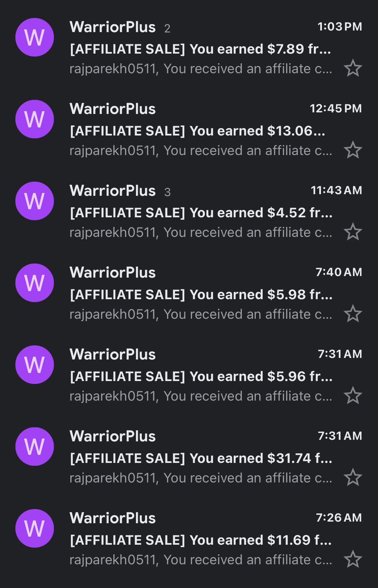Open the "You earned $13.06" email

197,131
